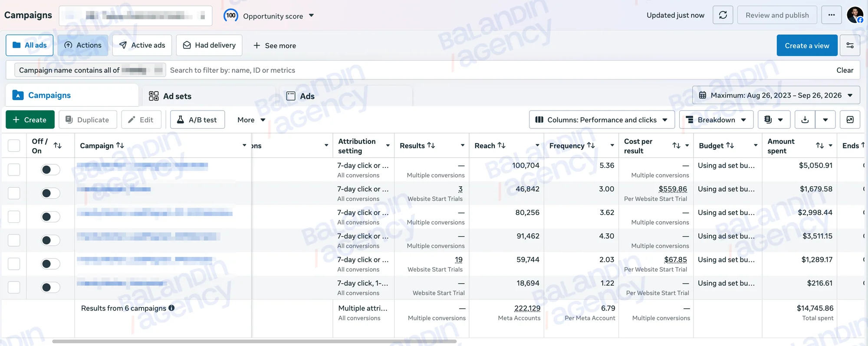Click the horizontal table scrollbar
Screen dimensions: 868x346
point(254,342)
